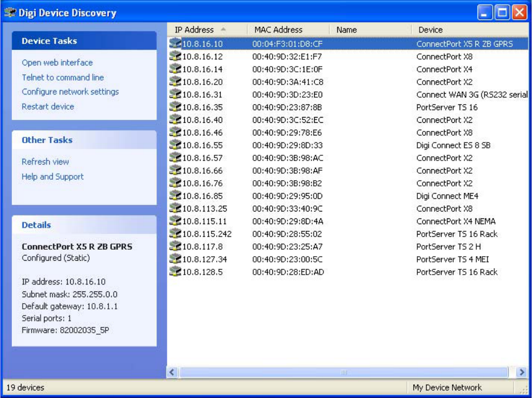Click the device icon for 10.8.115.11
The image size is (532, 398).
pos(175,221)
